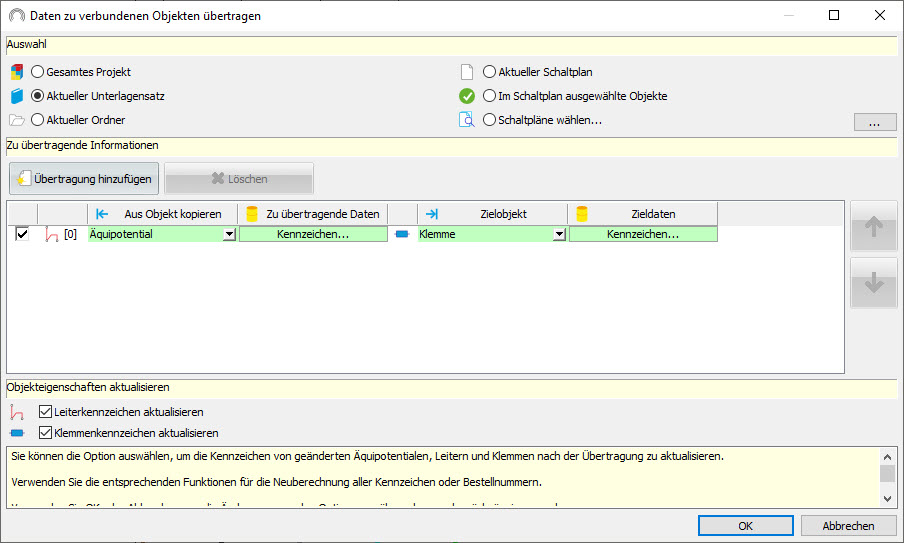This screenshot has width=904, height=543.
Task: Select the Gesamtes Projekt radio button
Action: (38, 72)
